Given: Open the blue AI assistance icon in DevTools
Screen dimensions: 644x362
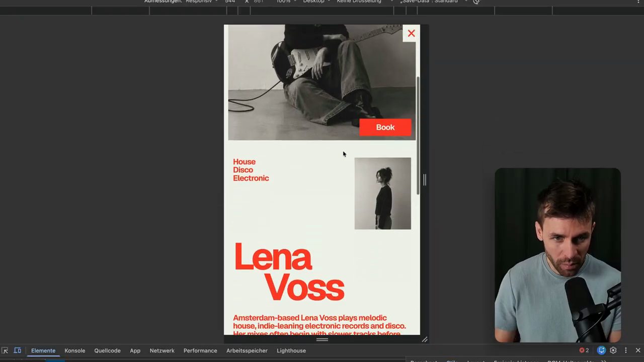Looking at the screenshot, I should [x=601, y=350].
